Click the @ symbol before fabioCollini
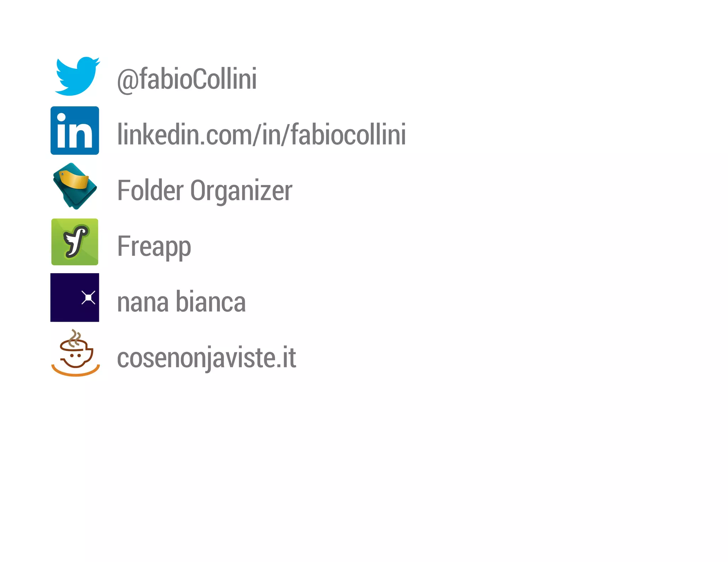Viewport: 728px width, 562px height. (128, 80)
